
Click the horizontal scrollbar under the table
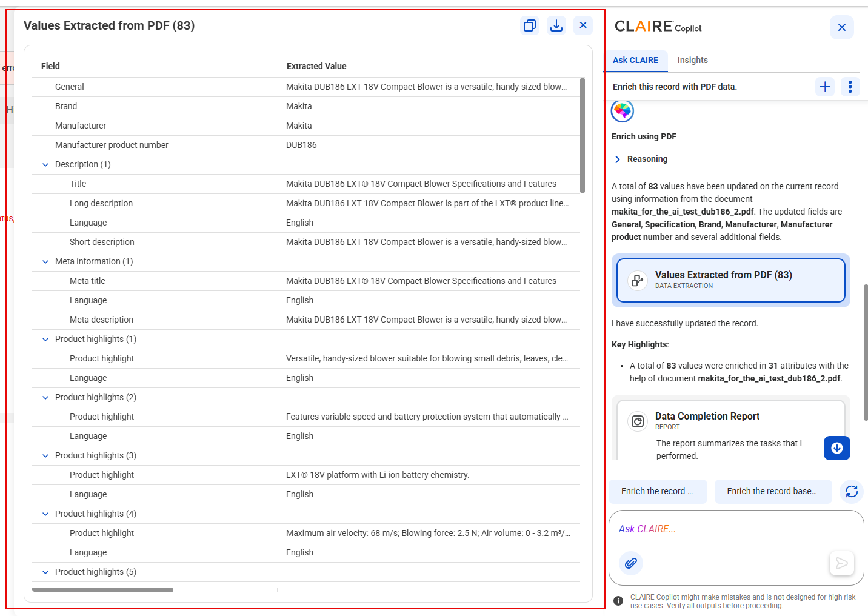tap(102, 589)
